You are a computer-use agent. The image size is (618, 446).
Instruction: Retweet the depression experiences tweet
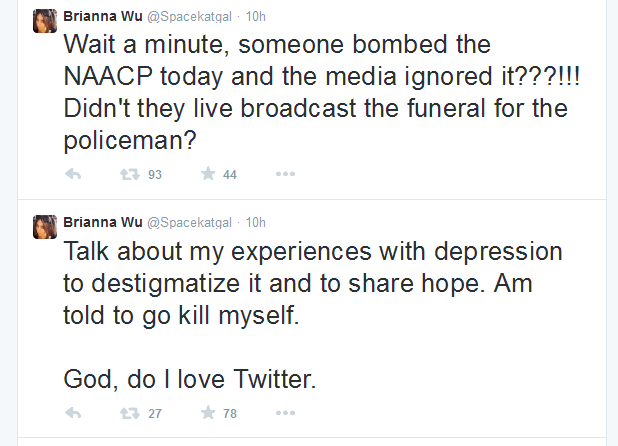point(130,413)
